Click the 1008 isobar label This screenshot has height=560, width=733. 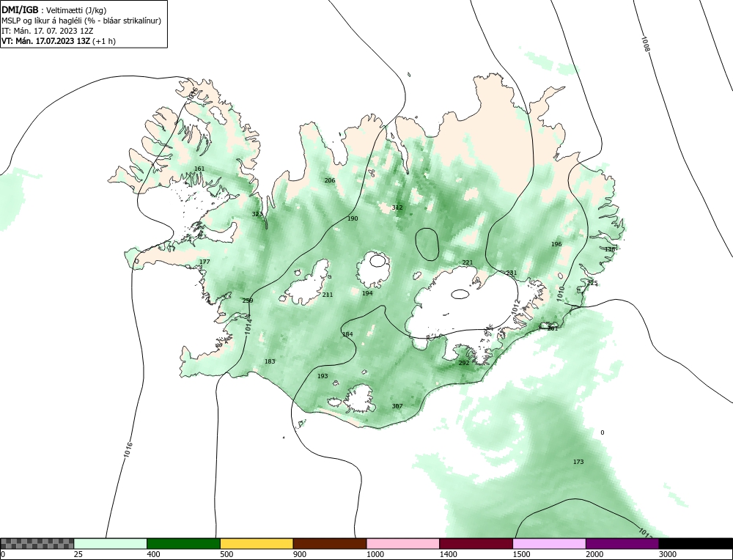(x=645, y=44)
